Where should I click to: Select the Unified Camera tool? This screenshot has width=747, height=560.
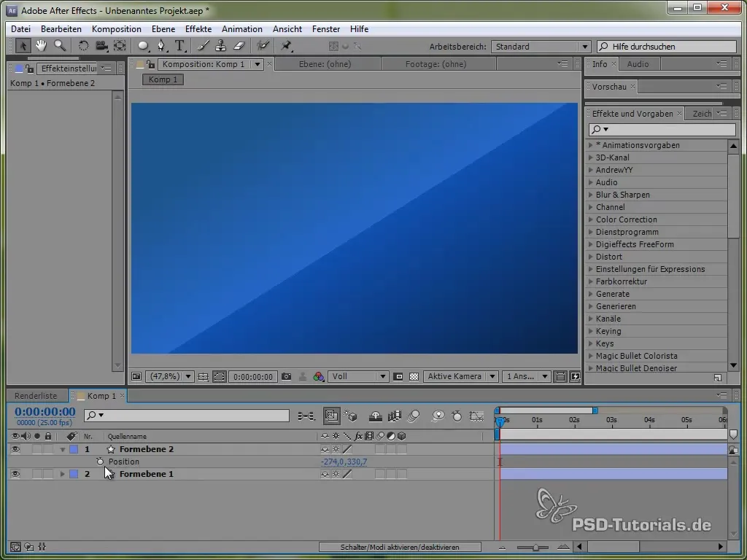point(101,46)
